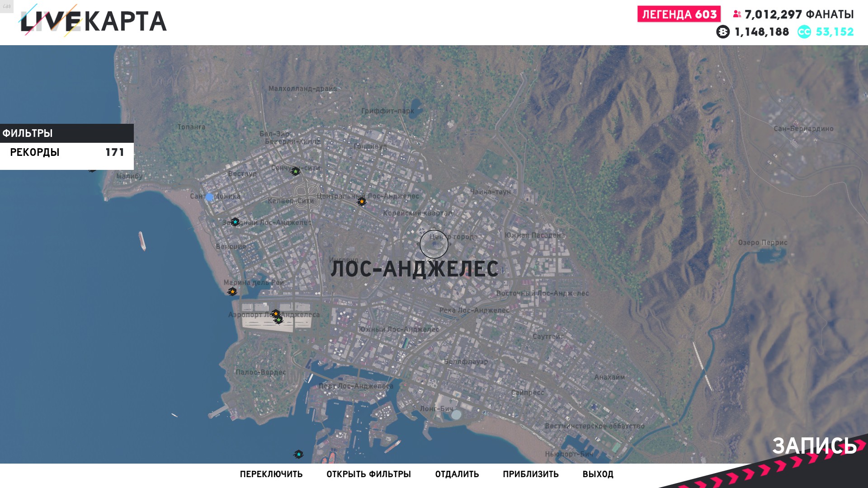Image resolution: width=868 pixels, height=488 pixels.
Task: Click the ЛОС-АНДЖЕЛЕС city title on the map
Action: pyautogui.click(x=414, y=269)
